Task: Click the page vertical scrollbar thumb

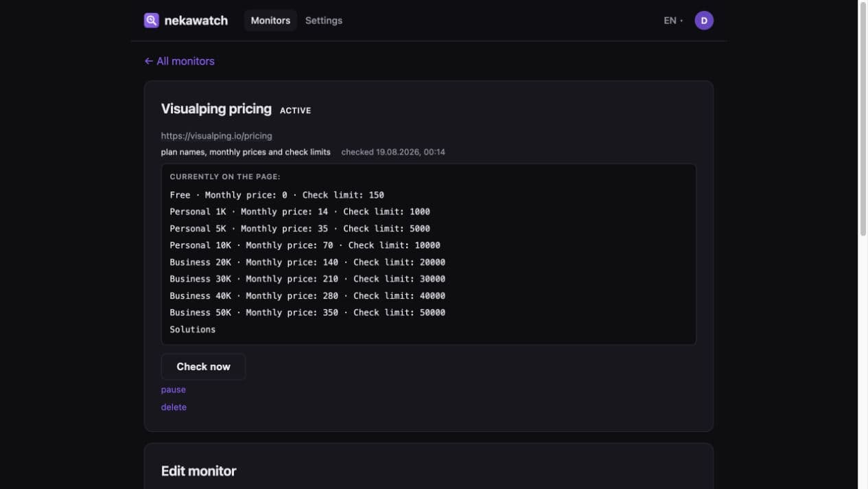Action: click(863, 120)
